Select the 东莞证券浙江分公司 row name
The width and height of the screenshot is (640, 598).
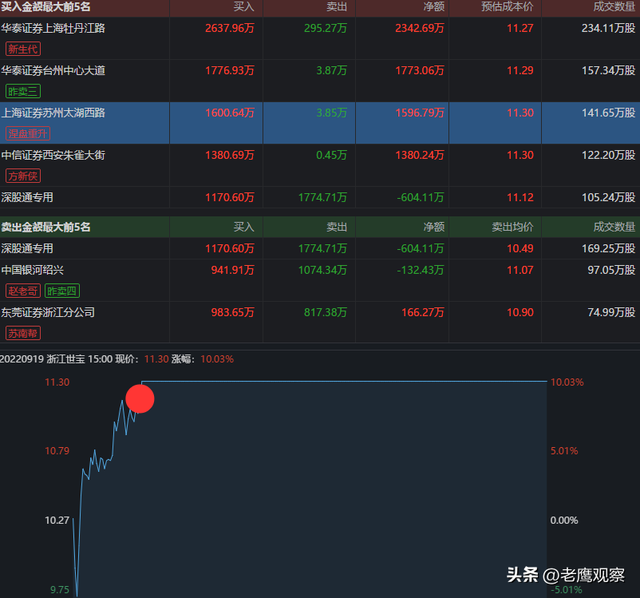(48, 312)
